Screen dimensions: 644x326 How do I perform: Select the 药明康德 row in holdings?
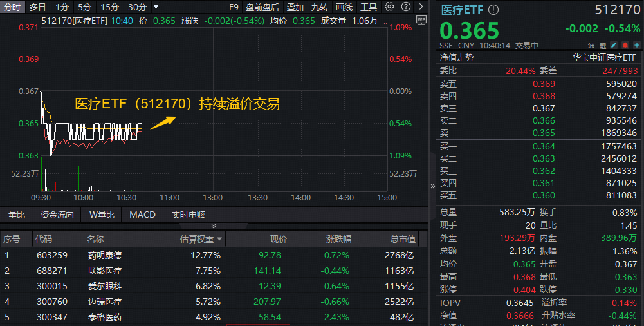point(105,255)
